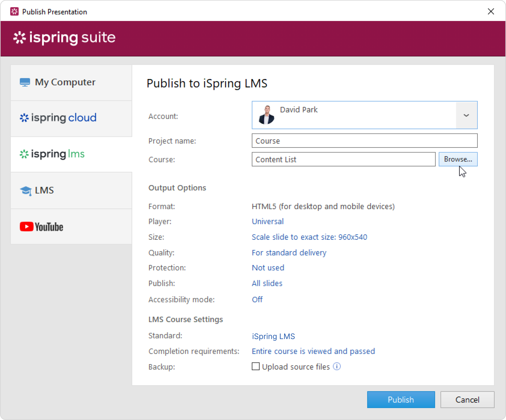Enable the Upload source files checkbox
The image size is (506, 420).
pyautogui.click(x=255, y=366)
